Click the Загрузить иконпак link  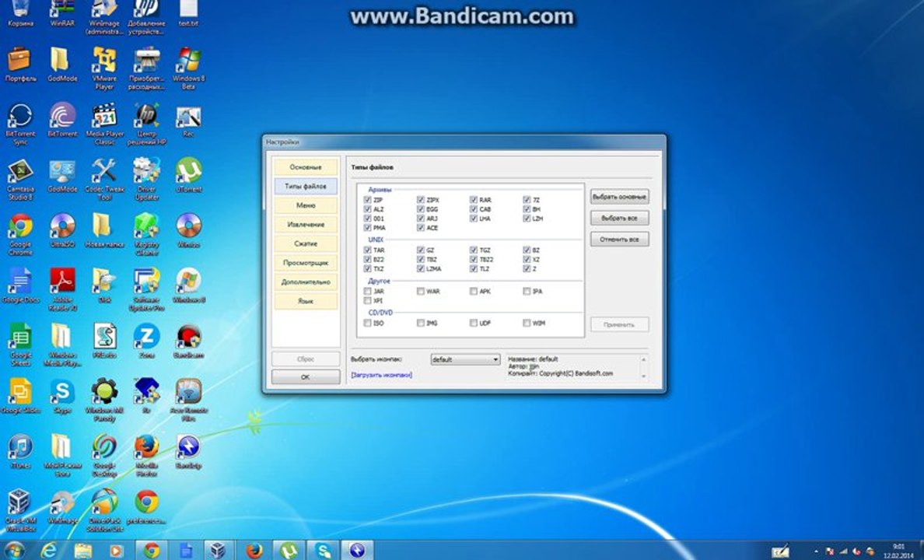tap(381, 375)
